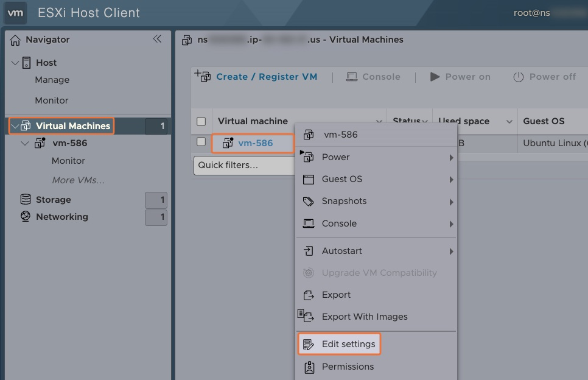588x380 pixels.
Task: Click Create / Register VM button
Action: point(256,77)
